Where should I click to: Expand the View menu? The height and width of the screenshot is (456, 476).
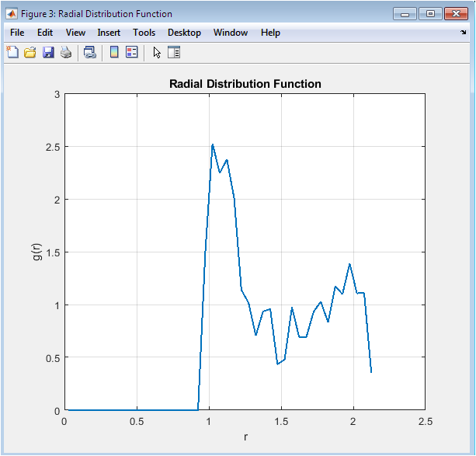tap(75, 33)
